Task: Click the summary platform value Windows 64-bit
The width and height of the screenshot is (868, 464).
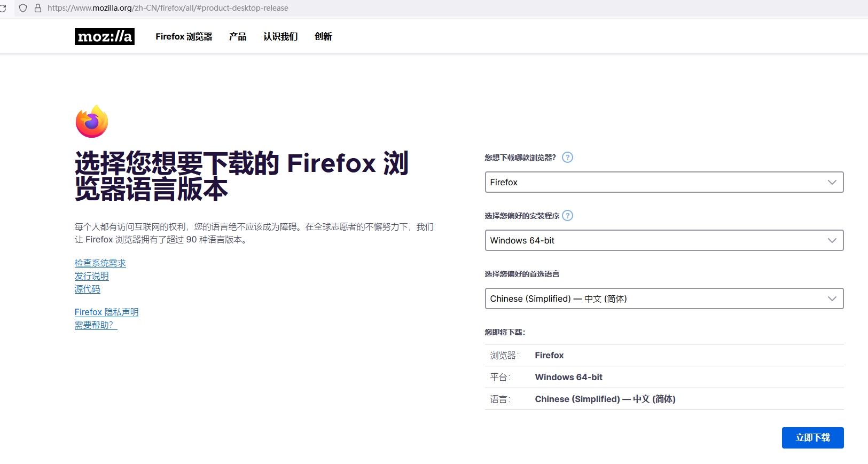Action: [569, 378]
